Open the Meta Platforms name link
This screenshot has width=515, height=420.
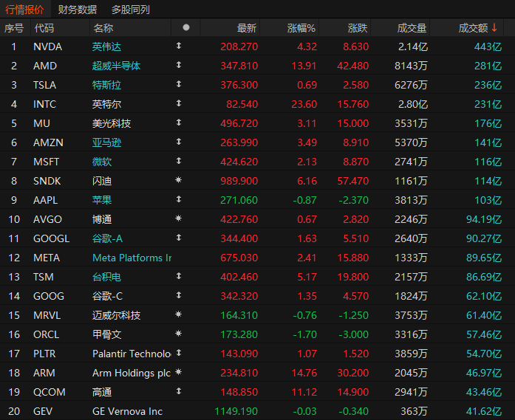[x=132, y=258]
